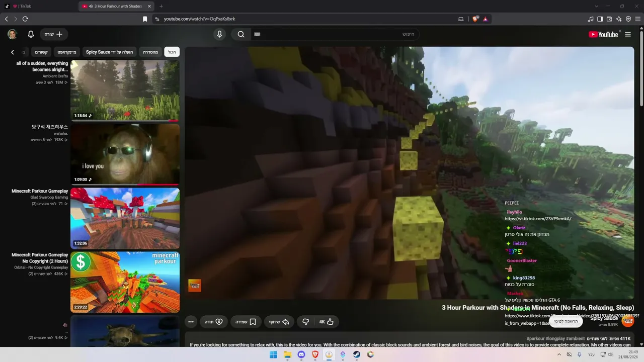Click the red watch-progress bar on the forest thumbnail
Screen dimensions: 644x362
click(x=173, y=121)
